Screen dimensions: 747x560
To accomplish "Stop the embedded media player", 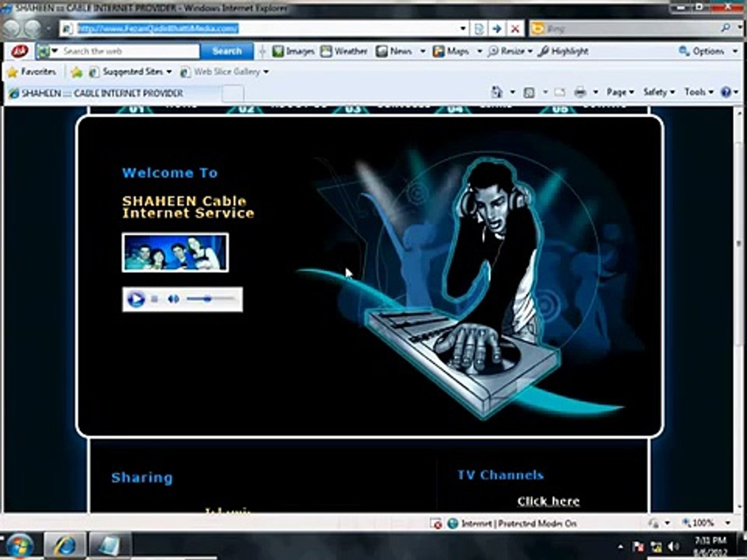I will click(x=155, y=299).
